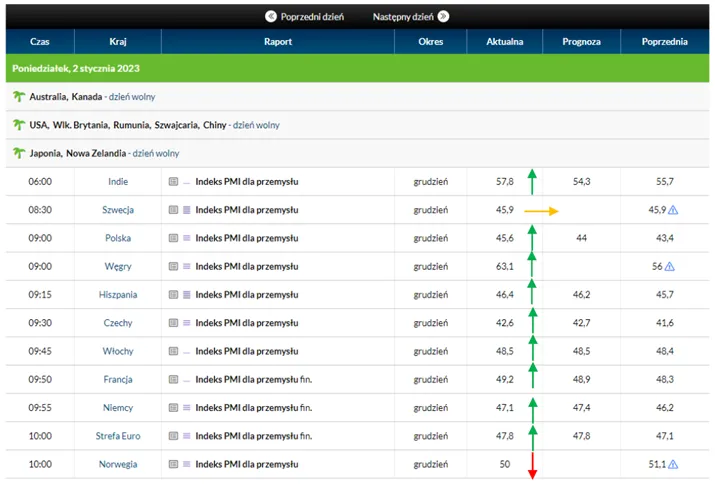Click the actual value 50 for Norwegia
The height and width of the screenshot is (485, 715).
[x=504, y=464]
